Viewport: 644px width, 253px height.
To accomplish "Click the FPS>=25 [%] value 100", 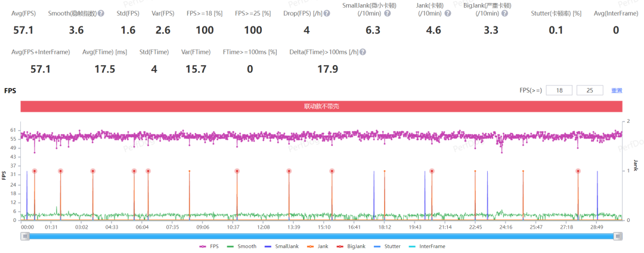I will [x=253, y=30].
